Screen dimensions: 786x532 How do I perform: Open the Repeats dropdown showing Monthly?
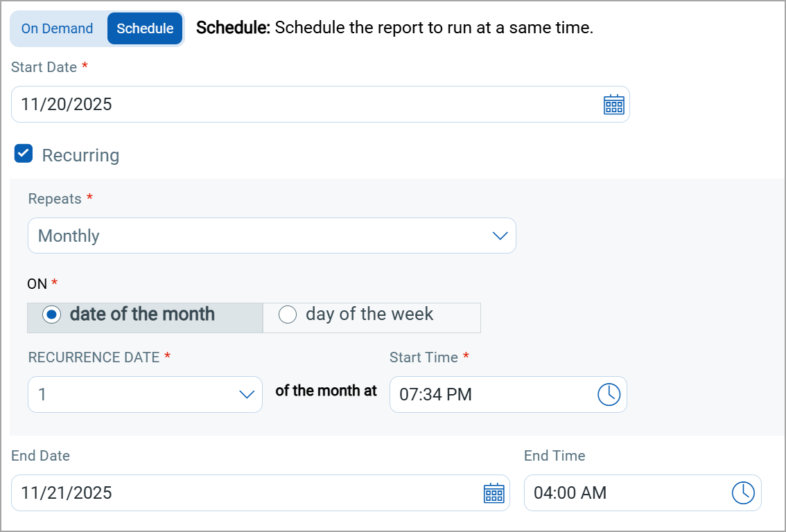click(263, 236)
